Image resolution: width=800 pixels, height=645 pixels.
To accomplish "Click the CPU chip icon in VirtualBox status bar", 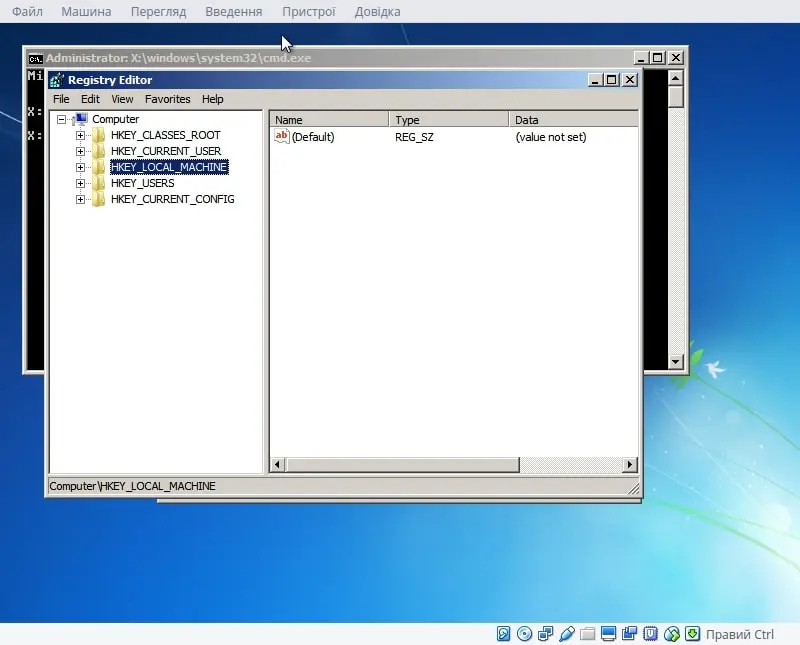I will coord(651,634).
